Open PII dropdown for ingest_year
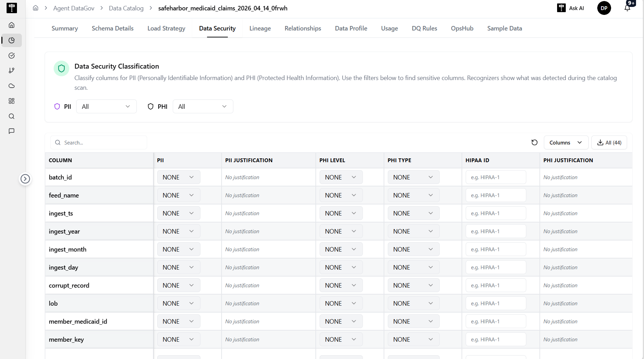644x359 pixels. (x=179, y=231)
